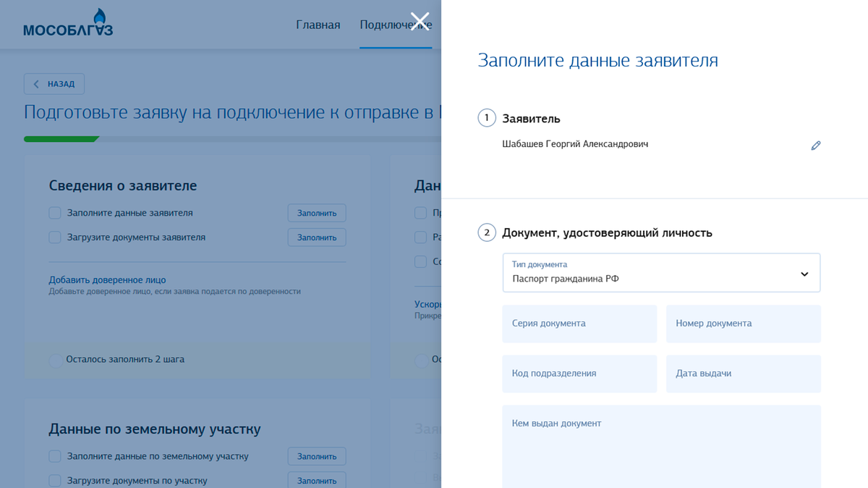This screenshot has height=488, width=868.
Task: Focus the 'Кем выдан документ' text area
Action: coord(661,446)
